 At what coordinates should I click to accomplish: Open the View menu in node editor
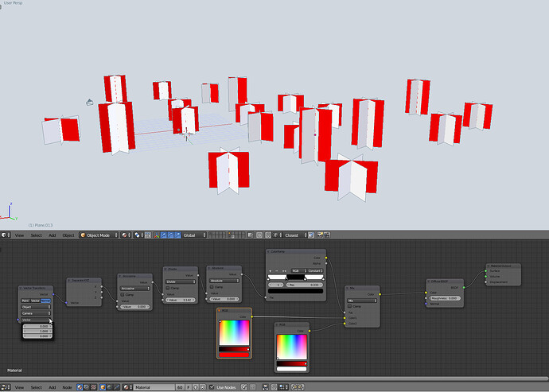19,387
